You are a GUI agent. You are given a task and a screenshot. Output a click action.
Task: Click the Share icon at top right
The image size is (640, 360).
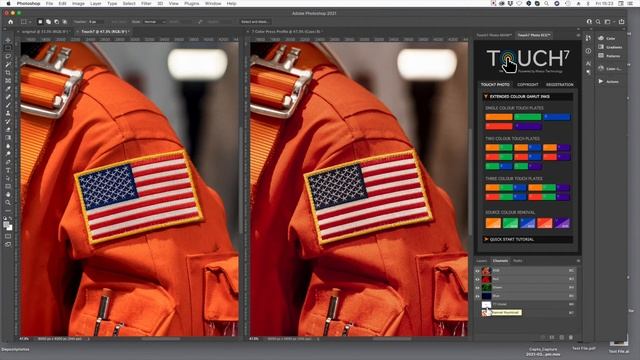point(621,22)
